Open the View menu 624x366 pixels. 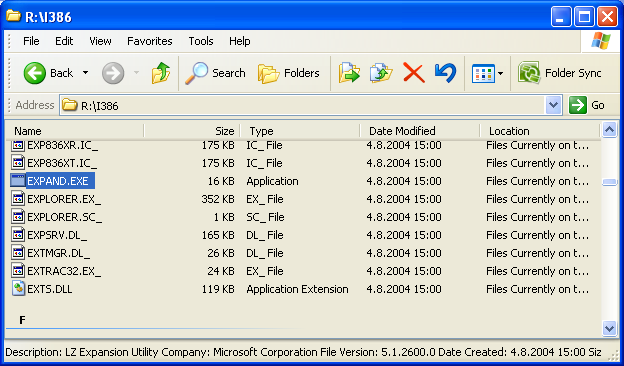(100, 41)
